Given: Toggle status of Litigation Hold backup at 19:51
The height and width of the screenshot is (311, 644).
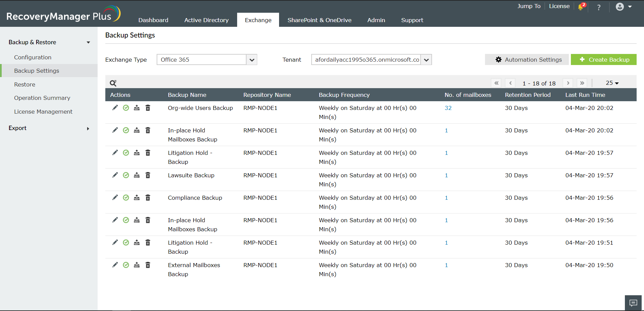Looking at the screenshot, I should click(126, 242).
